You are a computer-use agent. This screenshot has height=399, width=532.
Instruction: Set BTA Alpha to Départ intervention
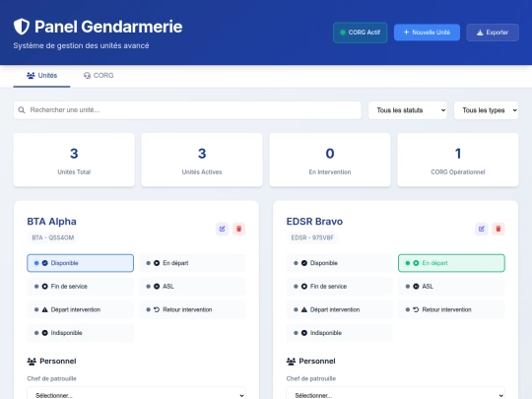[x=81, y=309]
